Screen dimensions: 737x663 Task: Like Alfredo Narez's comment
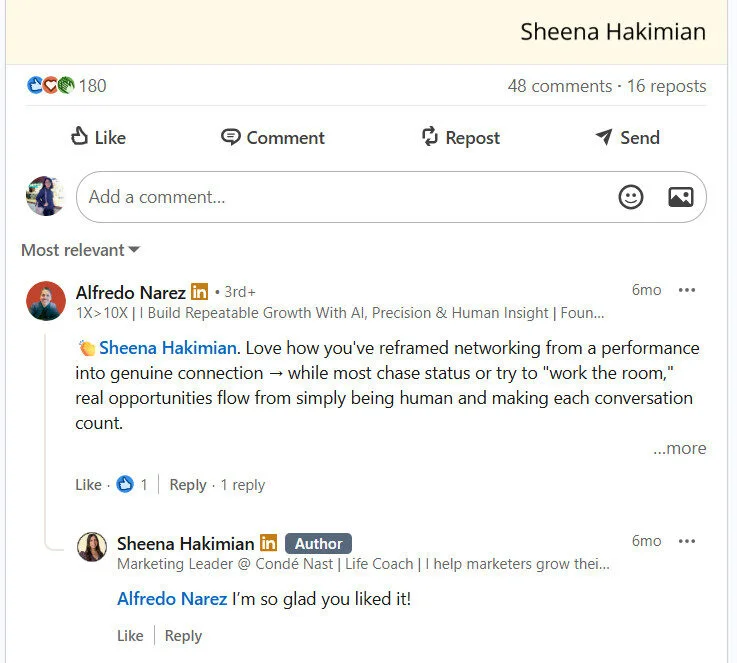[x=88, y=484]
